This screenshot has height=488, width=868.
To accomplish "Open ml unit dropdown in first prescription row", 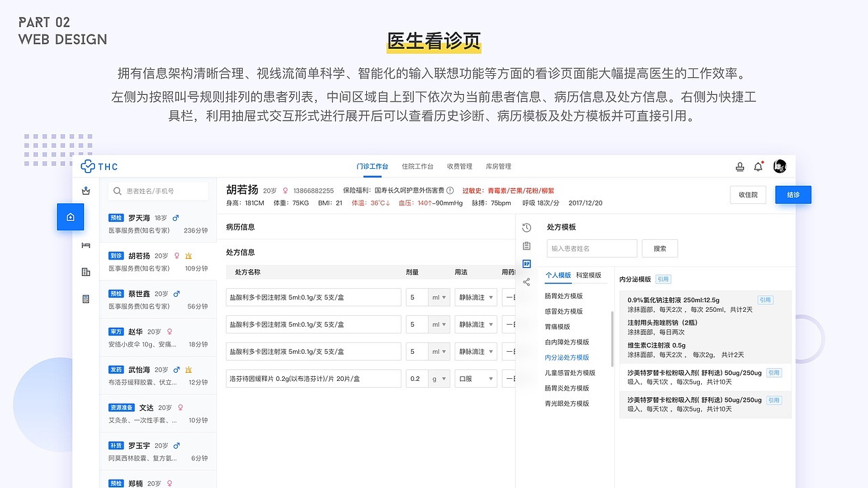I will coord(439,298).
